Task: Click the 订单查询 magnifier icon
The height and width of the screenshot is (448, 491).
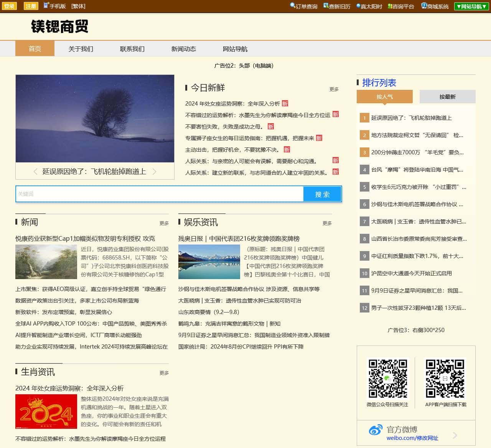Action: click(x=293, y=6)
